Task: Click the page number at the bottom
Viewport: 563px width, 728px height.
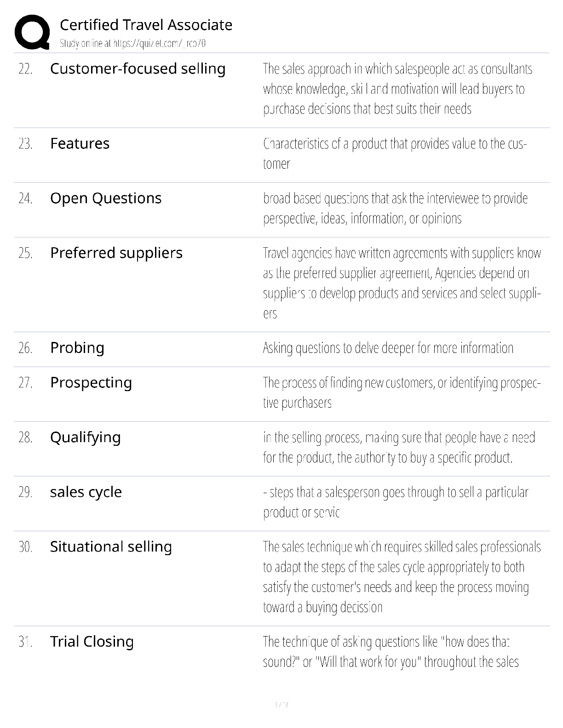Action: [x=281, y=704]
